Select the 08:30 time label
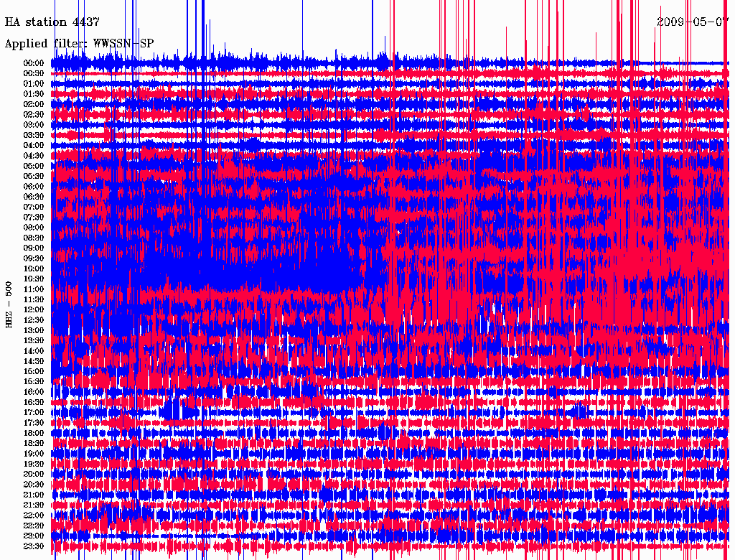This screenshot has width=735, height=560. pos(34,238)
